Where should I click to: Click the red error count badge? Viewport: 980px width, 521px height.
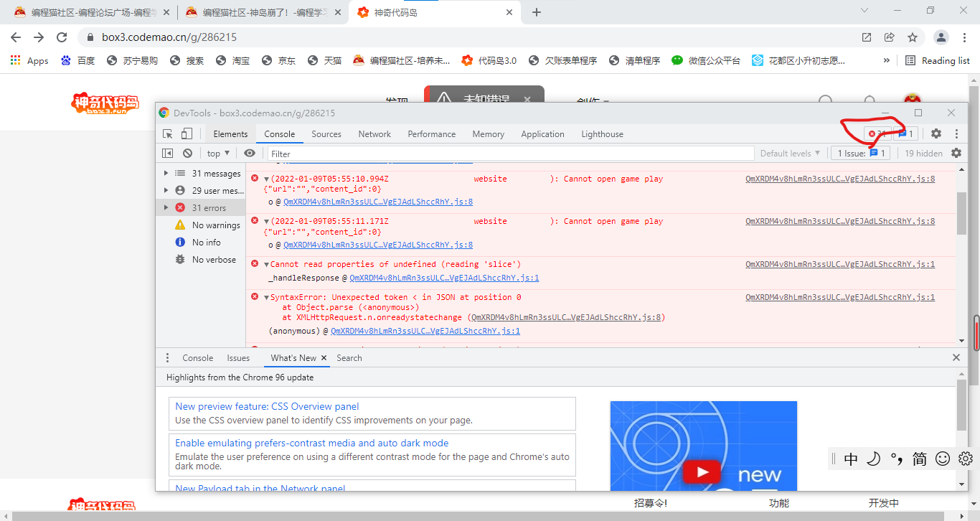click(877, 133)
